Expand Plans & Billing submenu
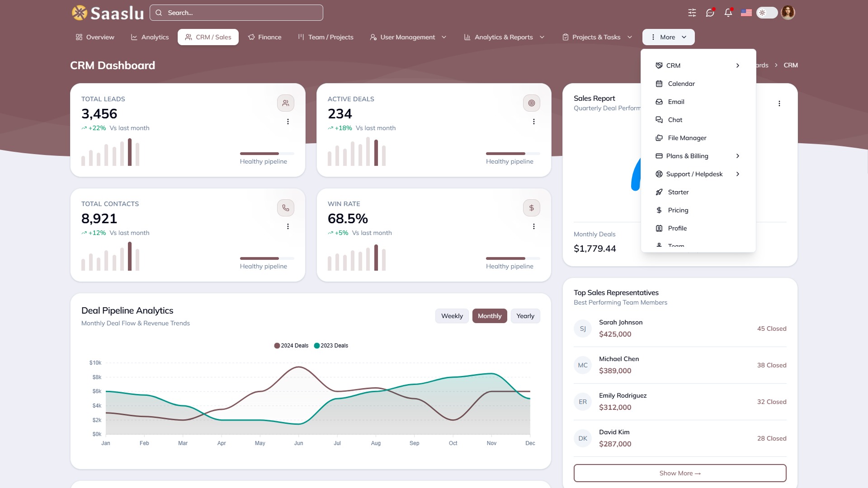868x488 pixels. (698, 156)
